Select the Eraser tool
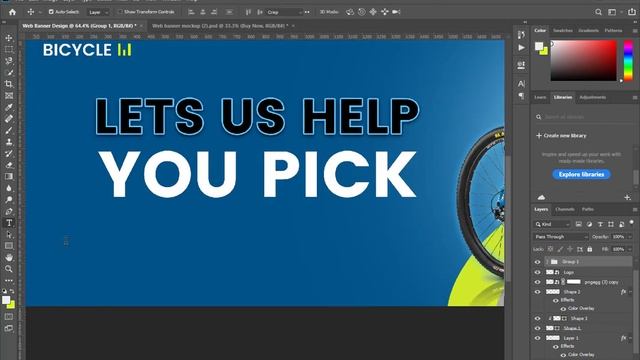 click(9, 165)
